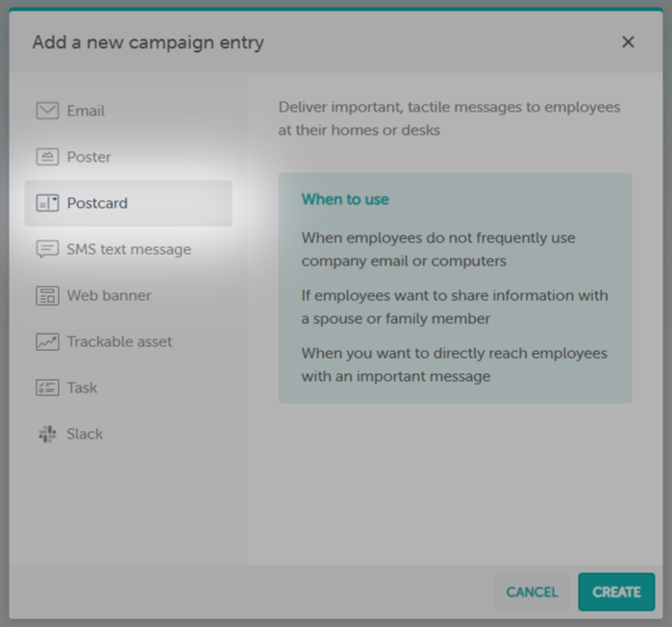
Task: Click the SMS speech bubble icon
Action: click(x=47, y=249)
